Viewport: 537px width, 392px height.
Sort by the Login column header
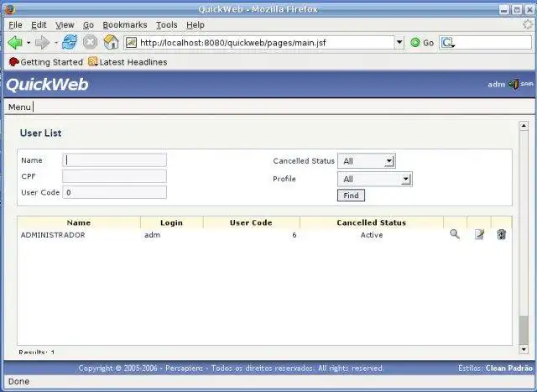[171, 222]
